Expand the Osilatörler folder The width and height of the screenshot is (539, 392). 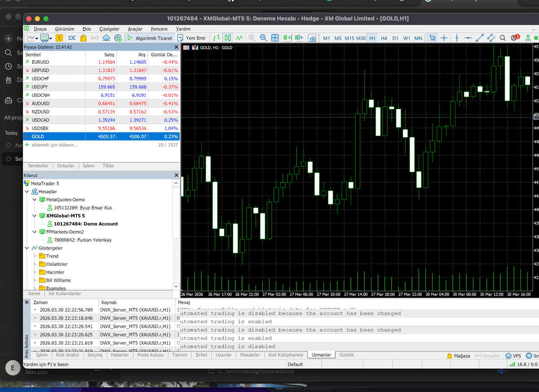click(35, 264)
